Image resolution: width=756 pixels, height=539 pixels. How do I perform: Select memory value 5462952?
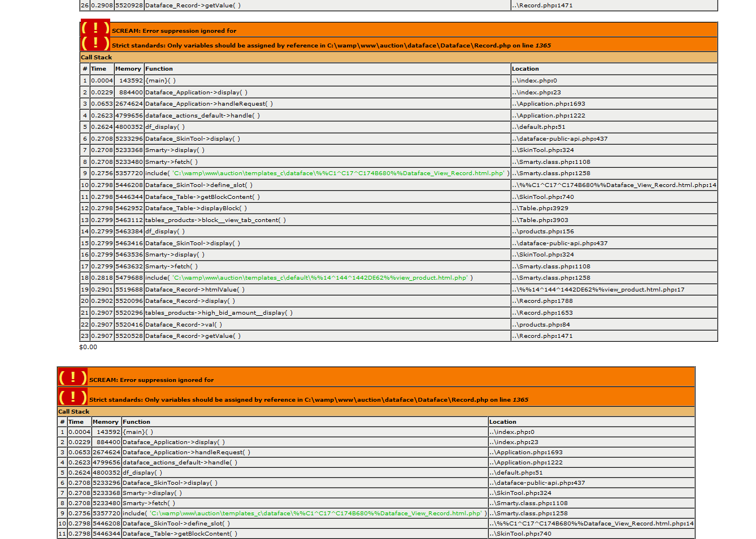(x=129, y=208)
